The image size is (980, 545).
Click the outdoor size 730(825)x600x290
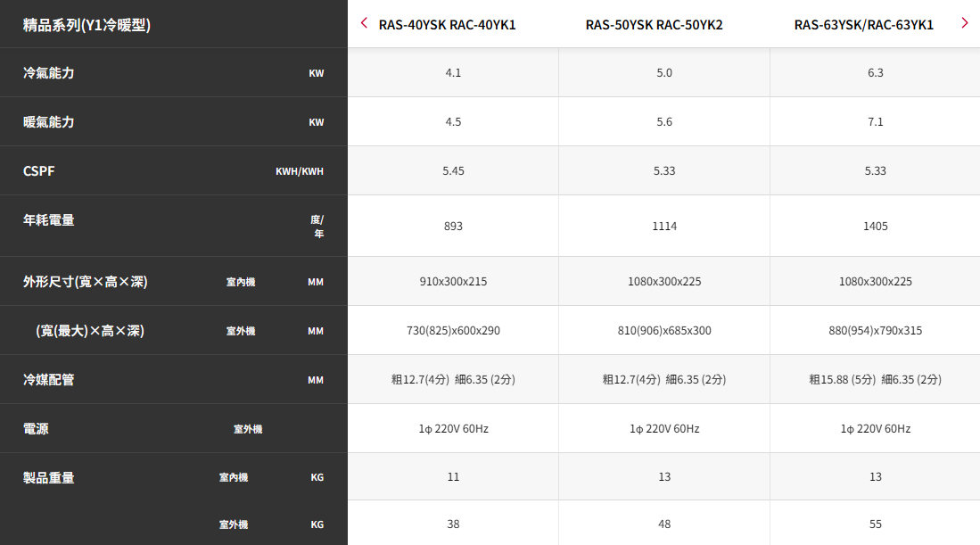453,331
